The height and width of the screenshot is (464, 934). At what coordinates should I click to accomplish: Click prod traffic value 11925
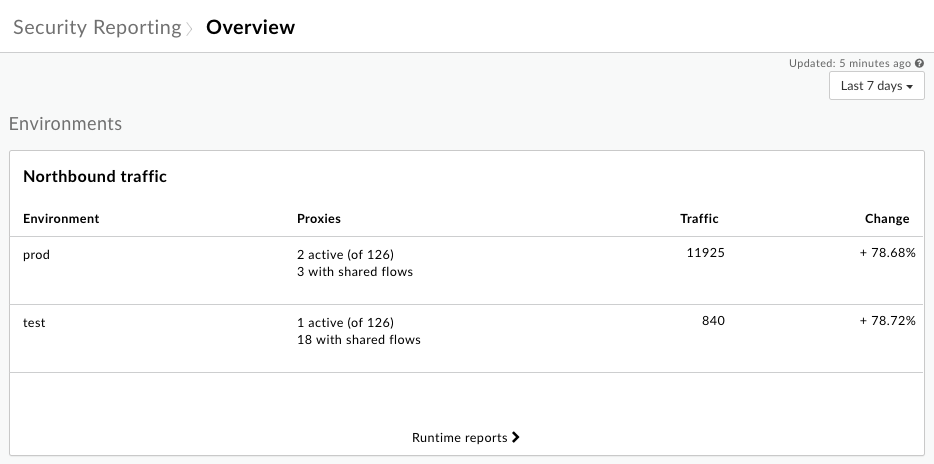705,253
